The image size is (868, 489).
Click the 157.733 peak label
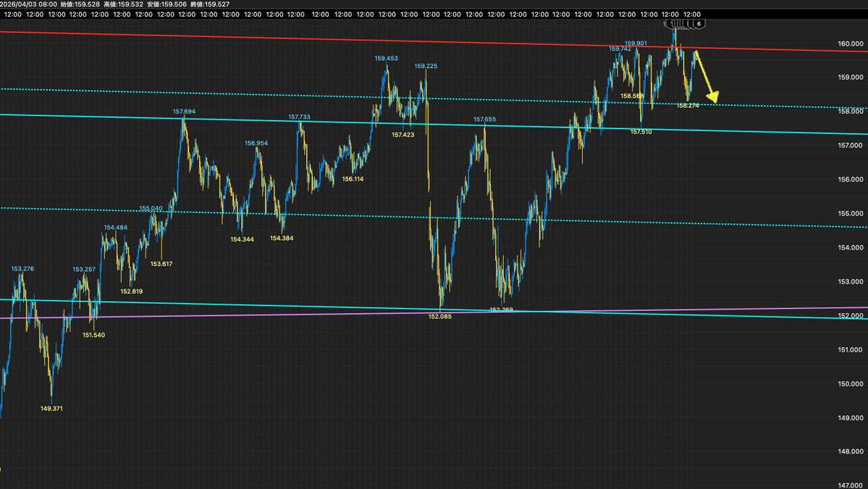tap(299, 116)
